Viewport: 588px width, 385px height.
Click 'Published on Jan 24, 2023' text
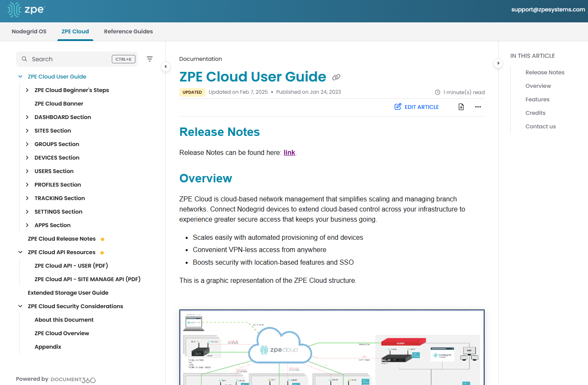pos(308,92)
